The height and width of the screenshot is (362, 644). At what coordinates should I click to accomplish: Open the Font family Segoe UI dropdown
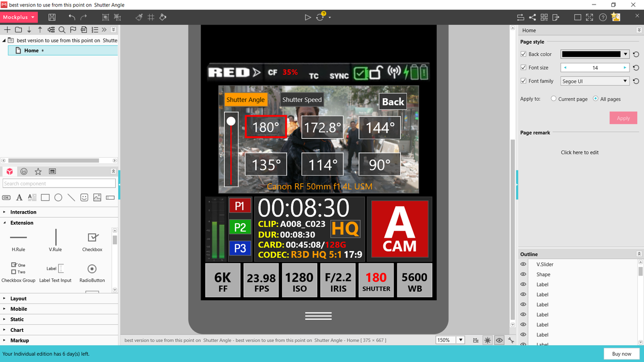pyautogui.click(x=595, y=81)
